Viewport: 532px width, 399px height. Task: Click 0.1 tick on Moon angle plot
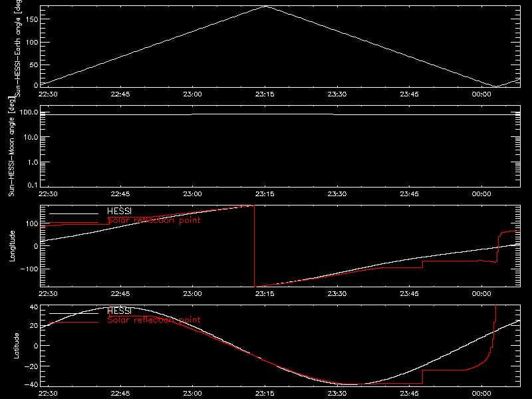33,185
